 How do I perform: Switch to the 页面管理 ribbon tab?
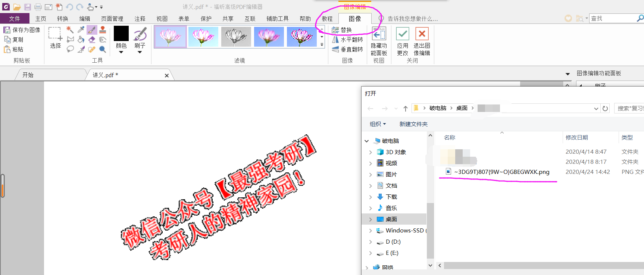click(x=112, y=19)
